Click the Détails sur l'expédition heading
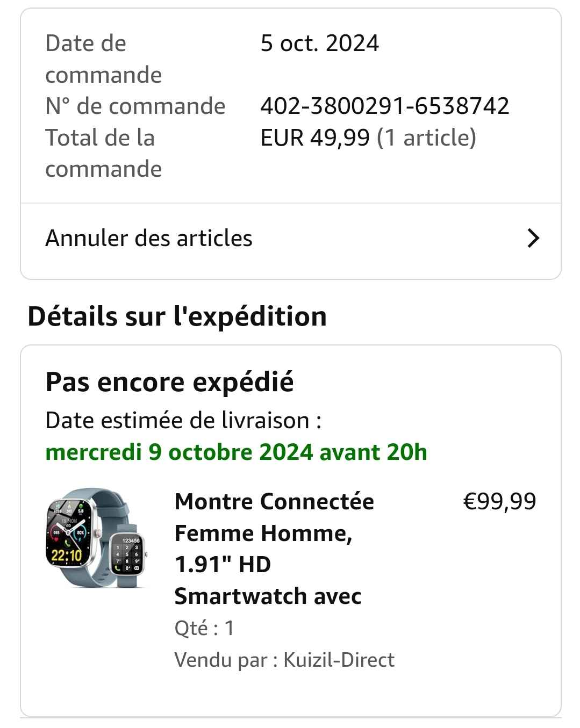 pos(177,316)
